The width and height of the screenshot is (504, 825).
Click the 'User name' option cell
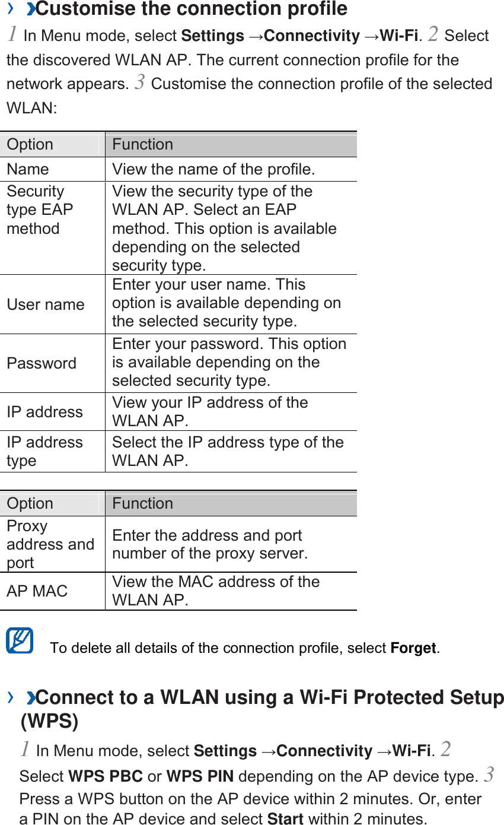pyautogui.click(x=46, y=304)
